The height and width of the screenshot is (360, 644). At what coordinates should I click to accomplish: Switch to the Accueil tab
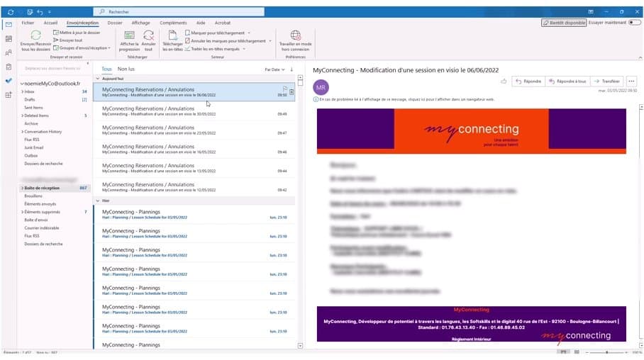50,23
